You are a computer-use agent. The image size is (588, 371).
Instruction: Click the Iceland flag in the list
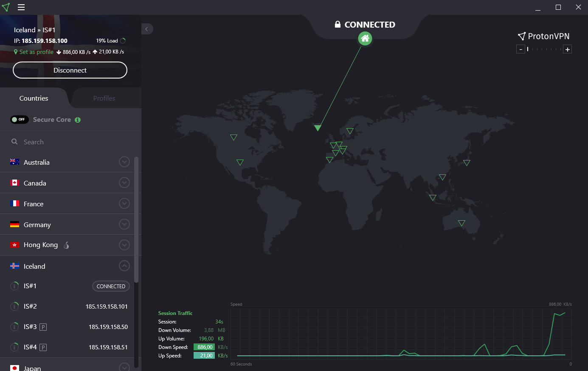[14, 266]
